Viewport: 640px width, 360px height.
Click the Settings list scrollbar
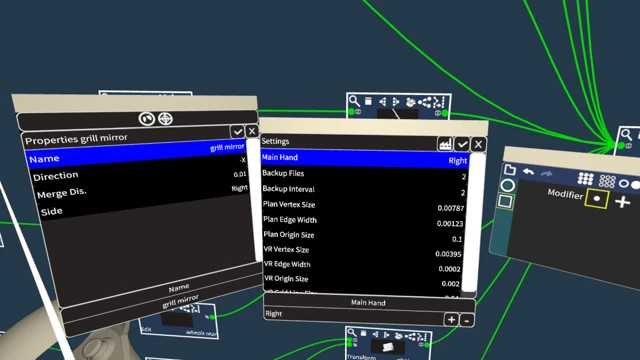click(476, 222)
